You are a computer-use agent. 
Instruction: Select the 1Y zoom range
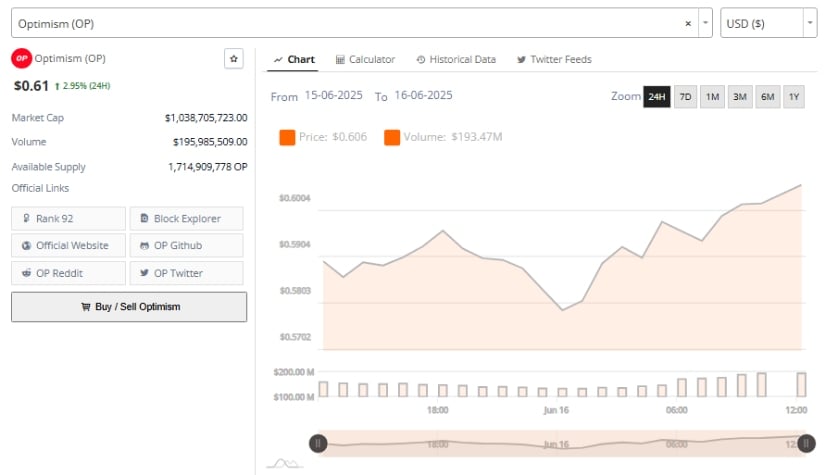point(794,97)
